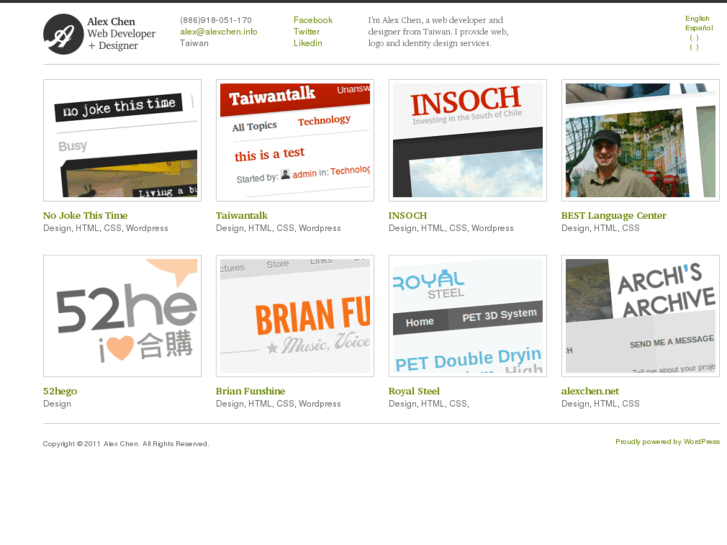Click the phone number (886)918-051-170
The image size is (727, 545).
tap(216, 20)
